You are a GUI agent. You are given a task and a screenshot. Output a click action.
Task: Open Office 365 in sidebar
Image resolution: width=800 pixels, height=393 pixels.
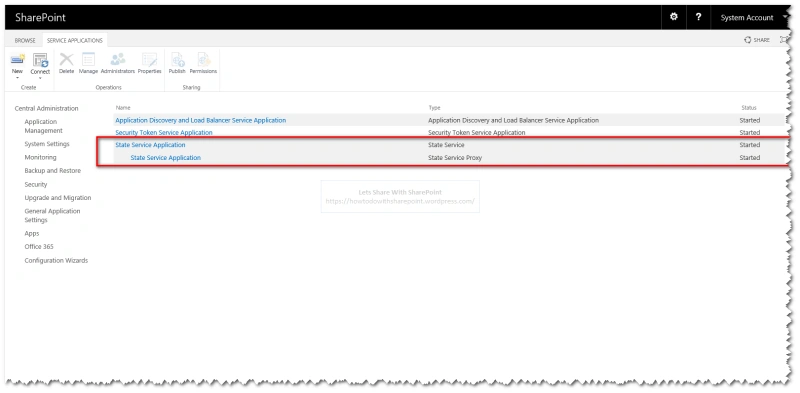click(x=39, y=247)
